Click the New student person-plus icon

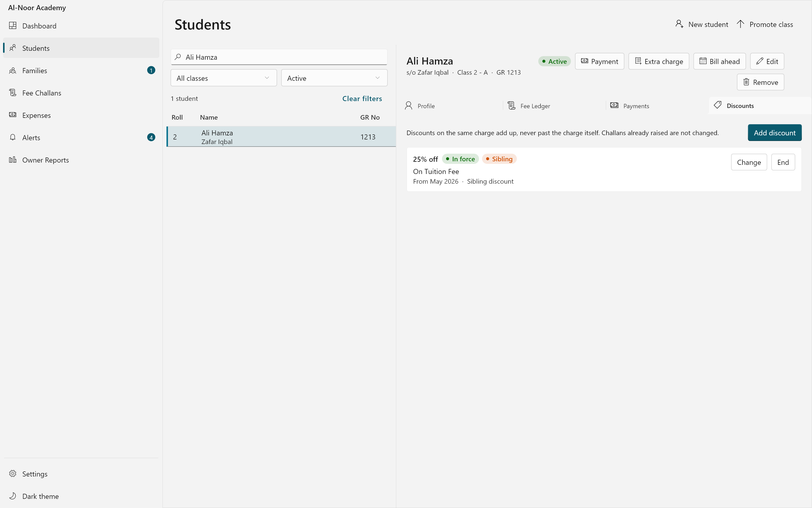tap(680, 24)
